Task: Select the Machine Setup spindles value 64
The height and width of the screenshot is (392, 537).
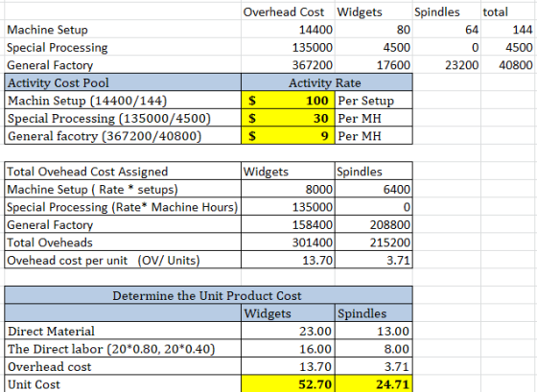Action: 447,30
